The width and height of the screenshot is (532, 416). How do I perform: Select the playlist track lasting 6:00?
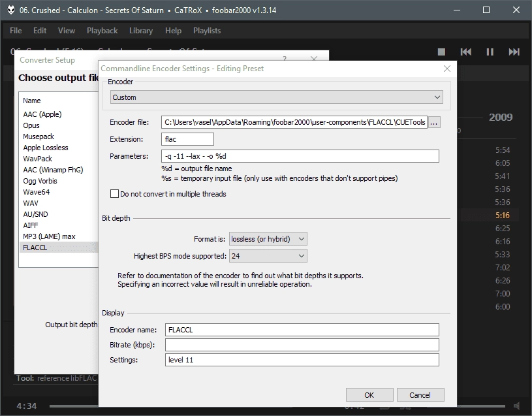pos(502,307)
